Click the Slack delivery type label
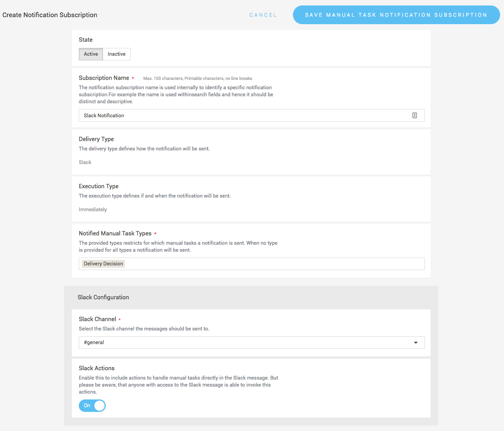 pos(85,162)
